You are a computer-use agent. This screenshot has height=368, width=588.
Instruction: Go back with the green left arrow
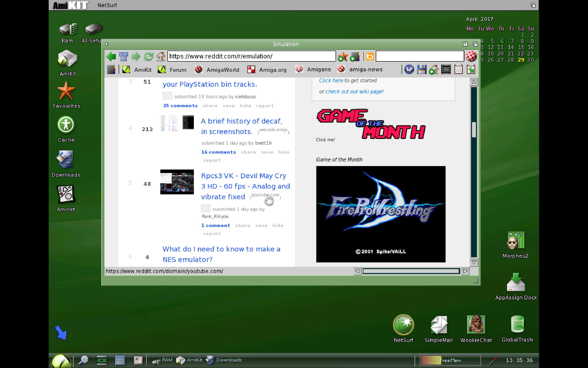click(x=111, y=57)
